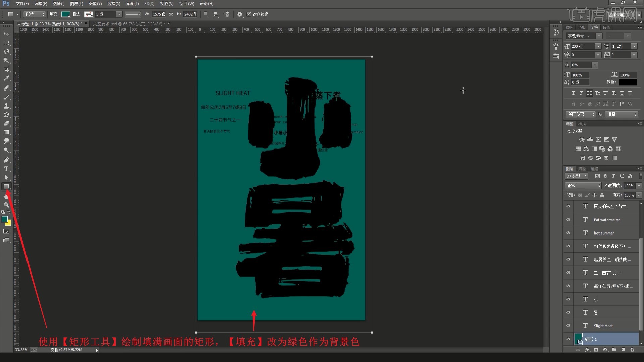Select the Crop tool
Viewport: 644px width, 362px height.
[x=6, y=69]
